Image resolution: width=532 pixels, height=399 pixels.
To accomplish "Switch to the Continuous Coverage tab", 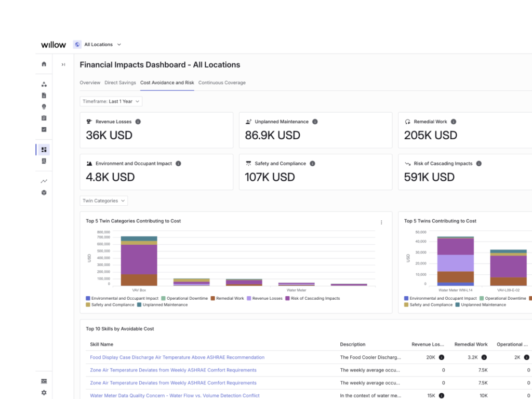I will click(x=222, y=83).
